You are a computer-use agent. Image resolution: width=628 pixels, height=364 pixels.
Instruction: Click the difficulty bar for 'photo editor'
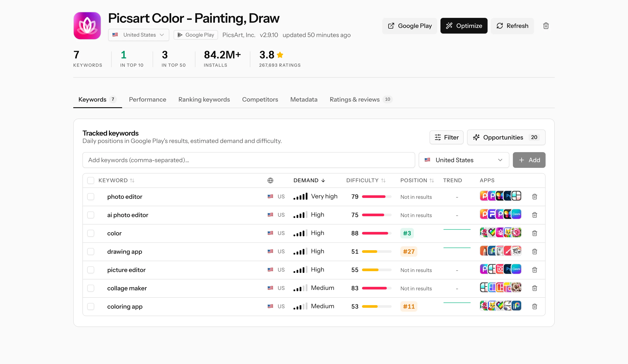[377, 197]
